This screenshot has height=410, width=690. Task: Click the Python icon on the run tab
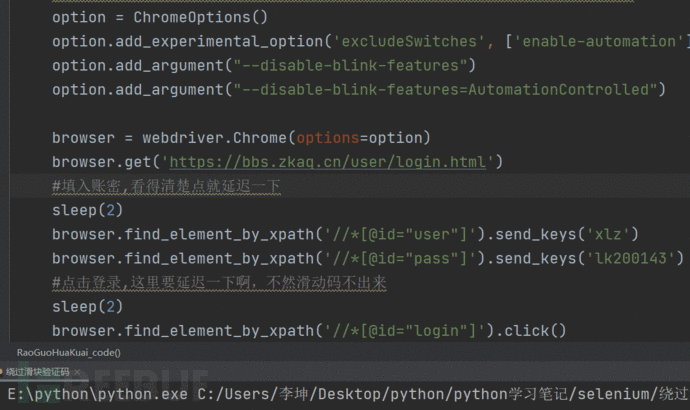pos(1,372)
